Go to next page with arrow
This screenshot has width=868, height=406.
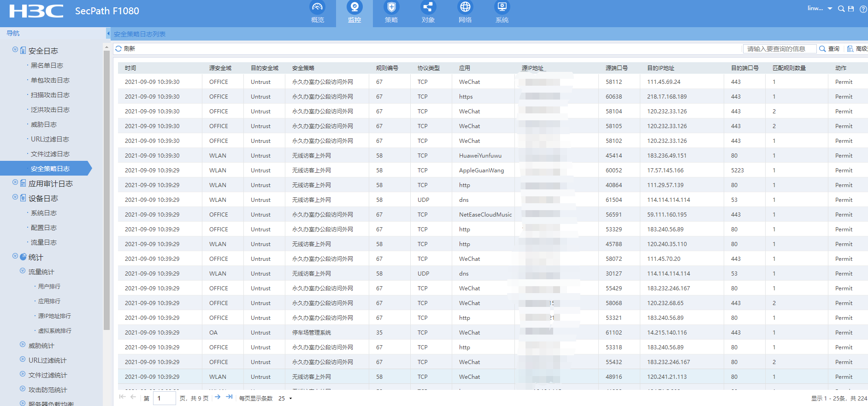pyautogui.click(x=218, y=397)
